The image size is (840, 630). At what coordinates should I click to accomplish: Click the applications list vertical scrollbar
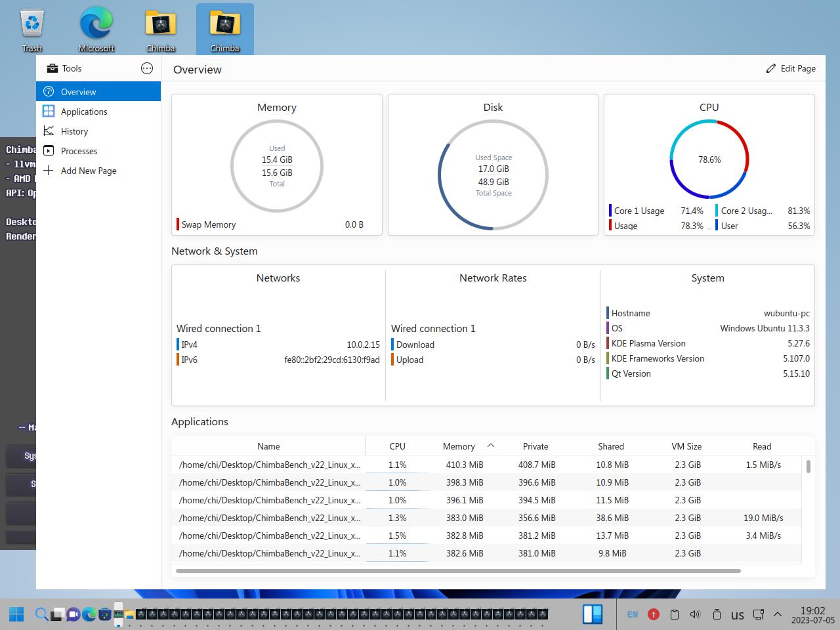click(808, 467)
